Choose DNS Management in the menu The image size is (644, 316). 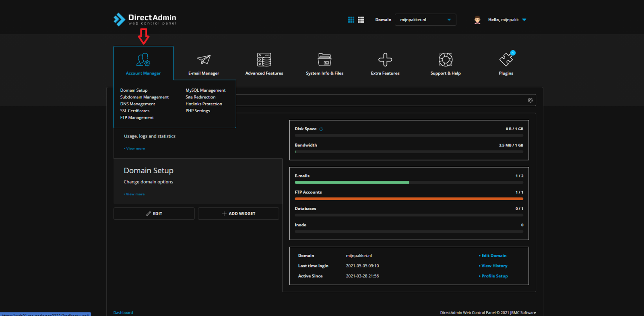[x=137, y=104]
